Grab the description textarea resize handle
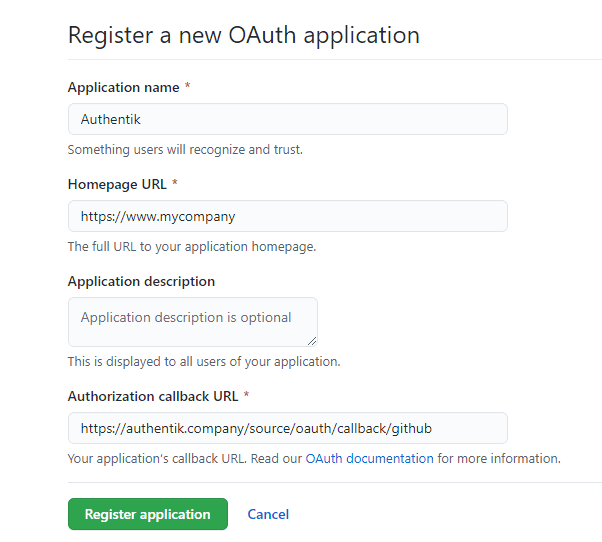Viewport: 602px width, 542px height. tap(312, 341)
